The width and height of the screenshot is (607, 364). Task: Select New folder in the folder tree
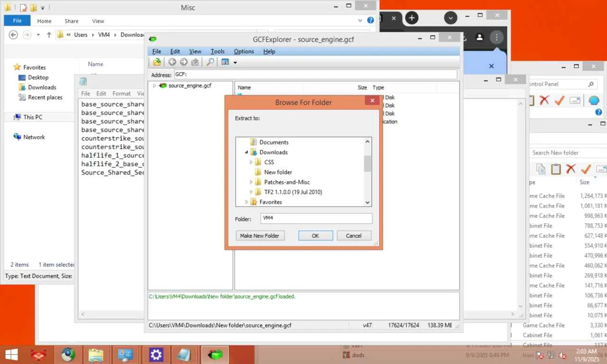[x=278, y=172]
